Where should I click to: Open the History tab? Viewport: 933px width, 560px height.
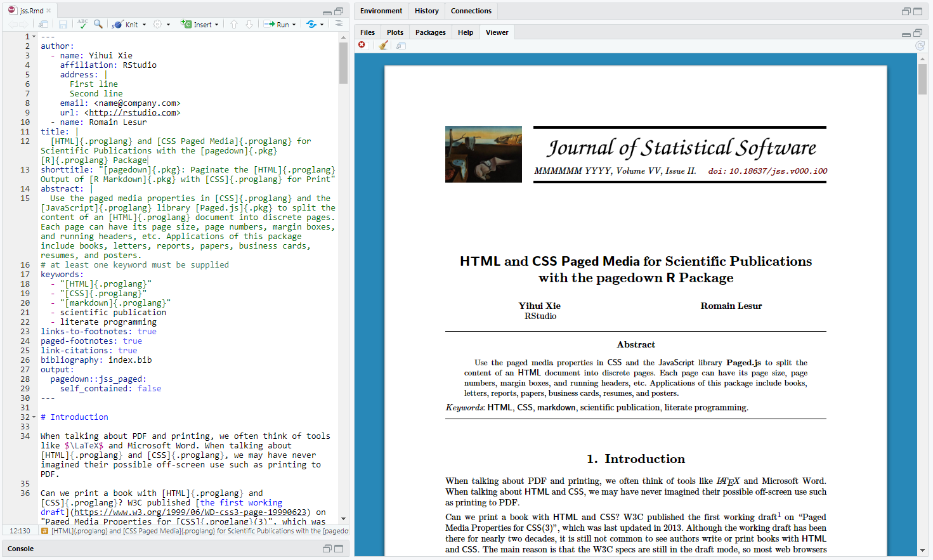tap(426, 11)
